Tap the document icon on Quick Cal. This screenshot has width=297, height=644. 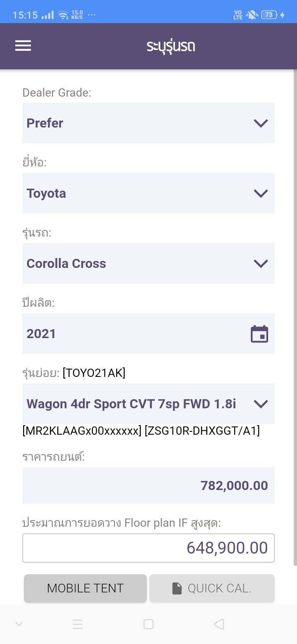click(177, 588)
